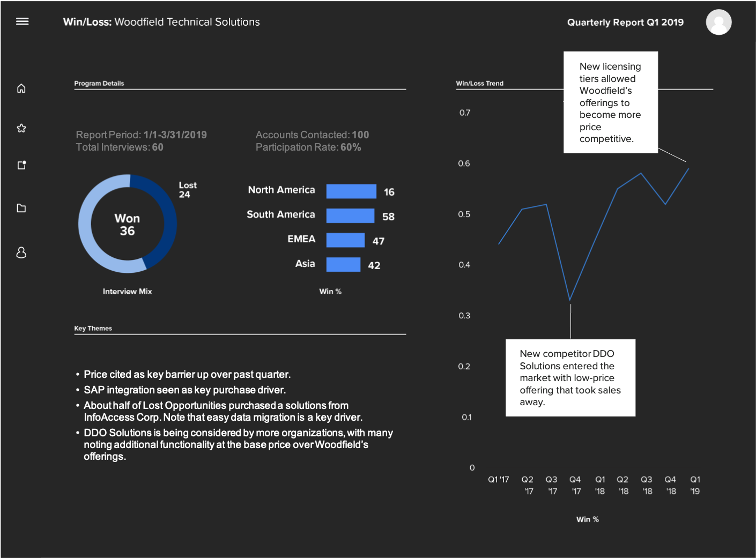
Task: Click the Report Period 1/1-3/31/2019 text
Action: click(x=142, y=135)
